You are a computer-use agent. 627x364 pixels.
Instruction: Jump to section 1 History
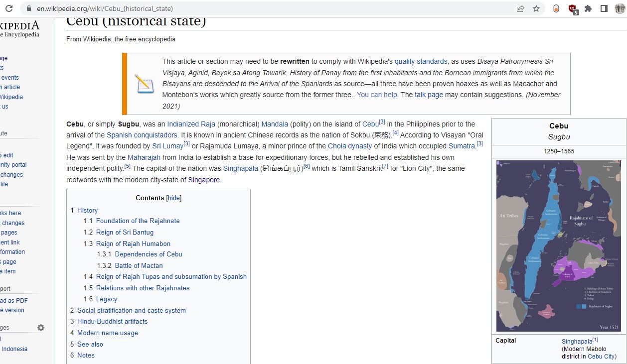click(87, 211)
